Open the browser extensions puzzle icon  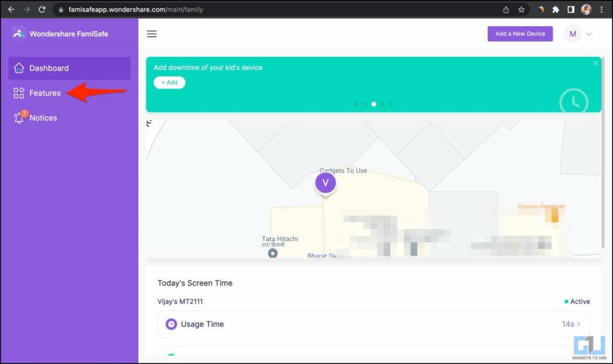555,10
